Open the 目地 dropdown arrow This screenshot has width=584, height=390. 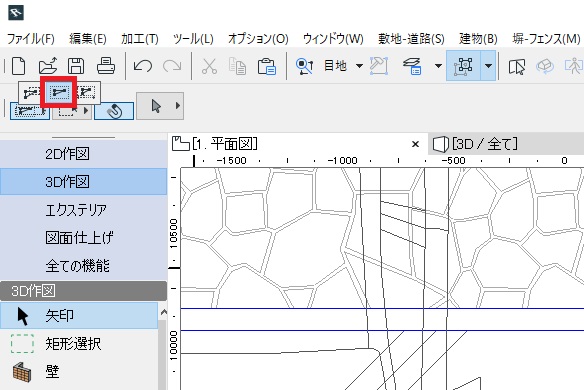[x=359, y=66]
